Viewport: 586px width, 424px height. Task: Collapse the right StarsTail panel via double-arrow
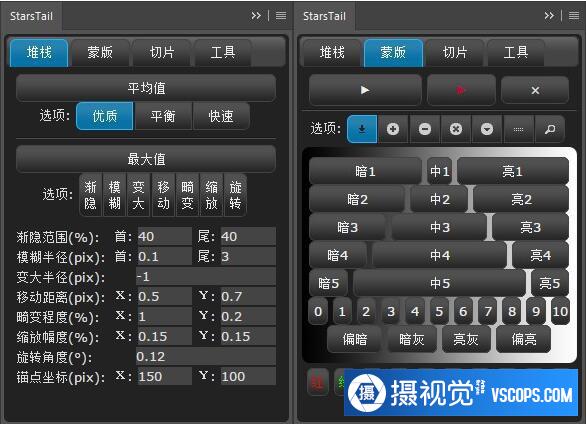pos(549,16)
